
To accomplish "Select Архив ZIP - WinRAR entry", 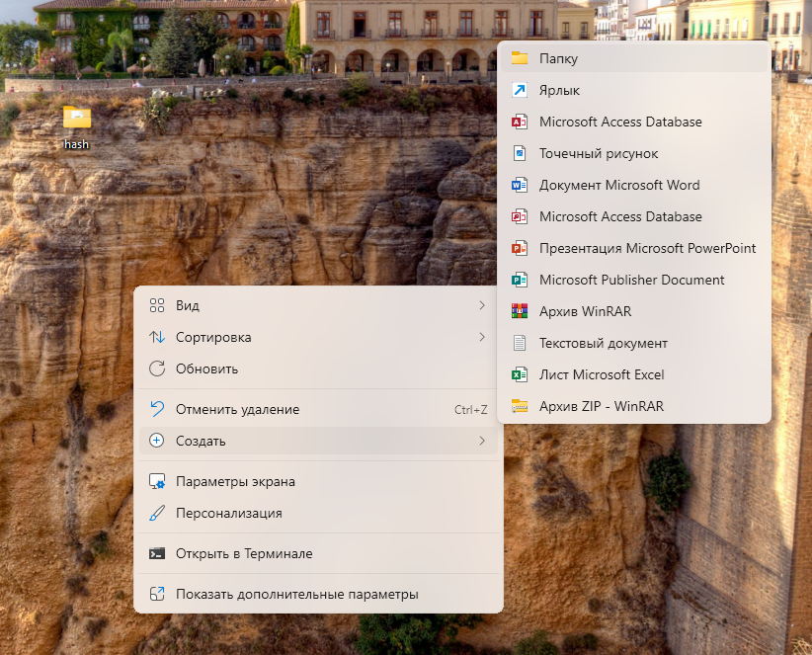I will coord(601,406).
